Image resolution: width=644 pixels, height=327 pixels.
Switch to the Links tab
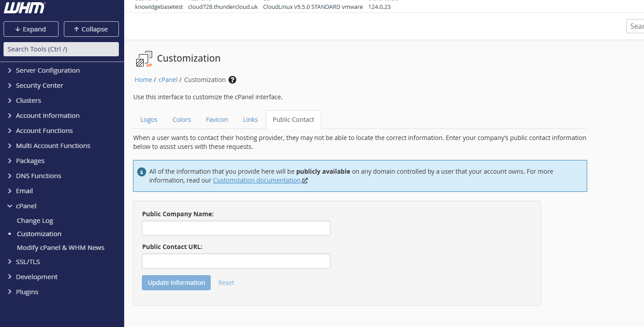(x=251, y=120)
